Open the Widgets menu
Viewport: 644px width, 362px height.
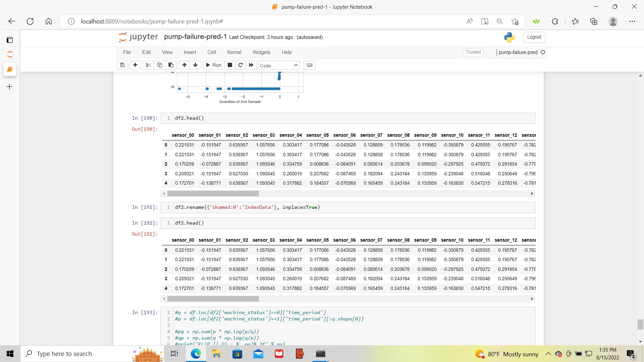coord(261,52)
